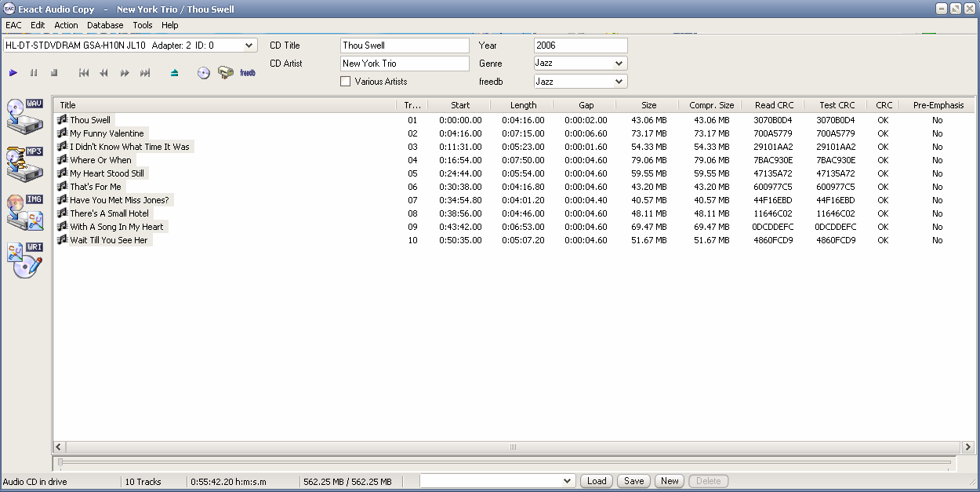The image size is (980, 492).
Task: Click note icon beside That's For Me
Action: 62,186
